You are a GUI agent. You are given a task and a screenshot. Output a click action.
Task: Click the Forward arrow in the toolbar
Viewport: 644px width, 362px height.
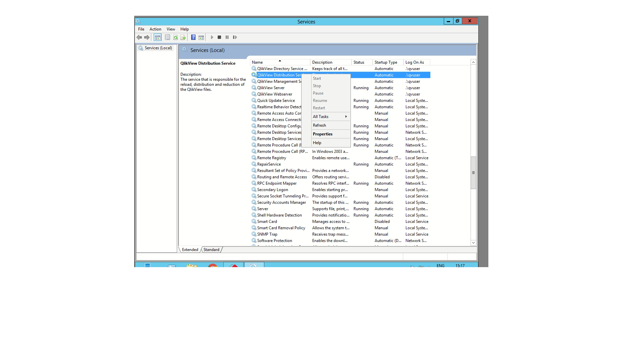pyautogui.click(x=147, y=38)
